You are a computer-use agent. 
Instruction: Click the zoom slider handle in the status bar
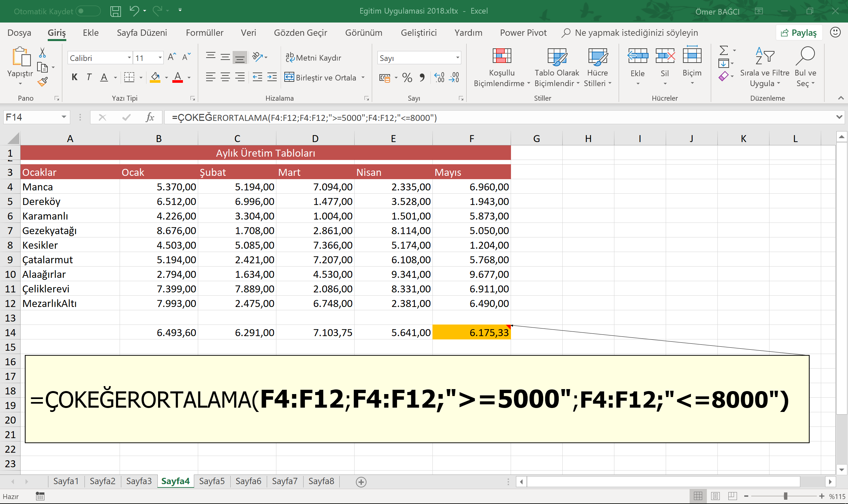pos(785,496)
